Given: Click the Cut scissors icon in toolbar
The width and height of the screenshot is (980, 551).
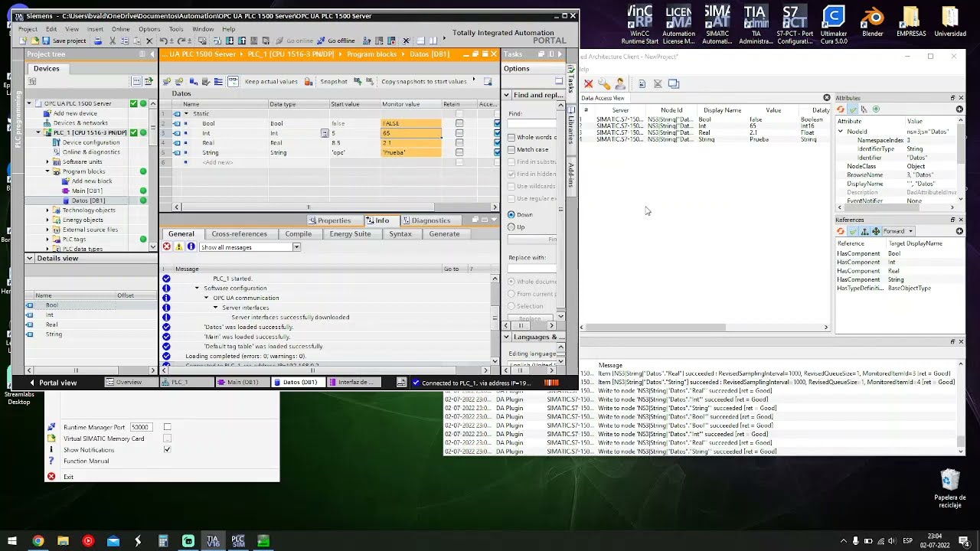Looking at the screenshot, I should [113, 41].
